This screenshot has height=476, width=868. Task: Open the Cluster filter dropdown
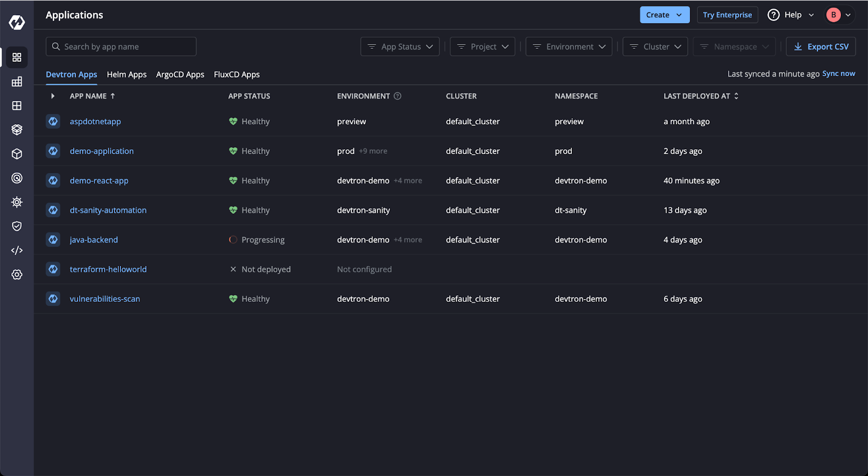(x=655, y=47)
